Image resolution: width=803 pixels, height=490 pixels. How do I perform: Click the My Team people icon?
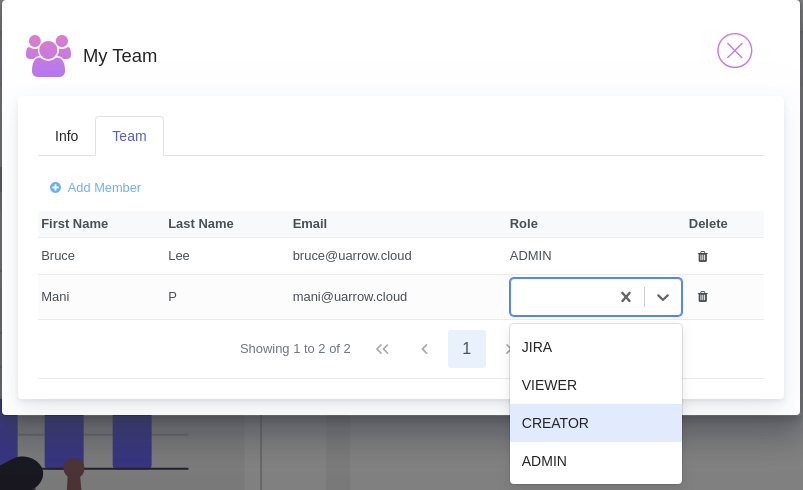coord(49,56)
